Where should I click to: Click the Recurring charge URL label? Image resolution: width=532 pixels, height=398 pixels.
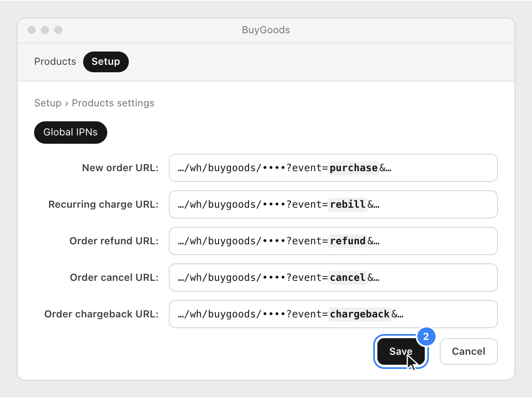[x=103, y=204]
